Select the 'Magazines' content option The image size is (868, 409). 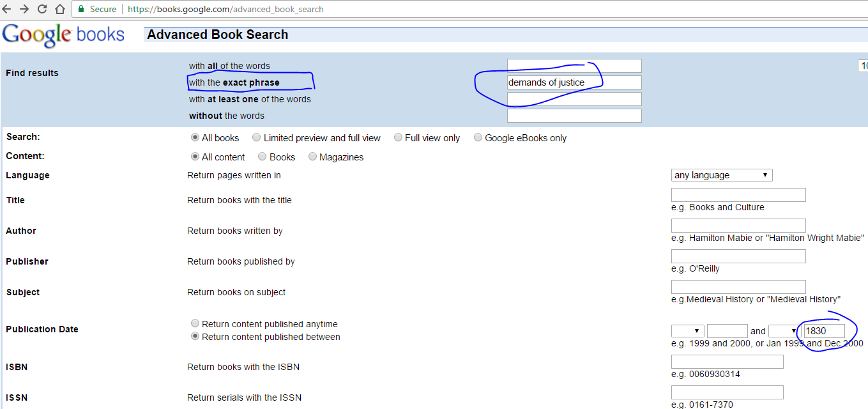312,157
